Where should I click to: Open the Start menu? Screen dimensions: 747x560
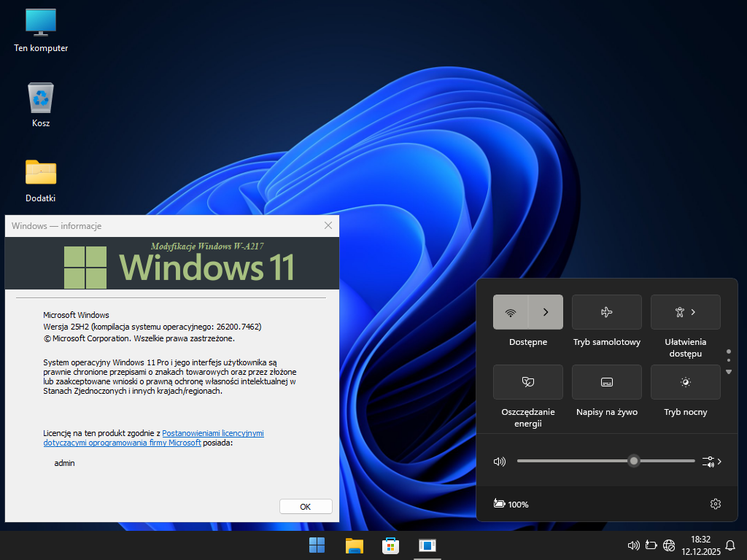click(317, 545)
